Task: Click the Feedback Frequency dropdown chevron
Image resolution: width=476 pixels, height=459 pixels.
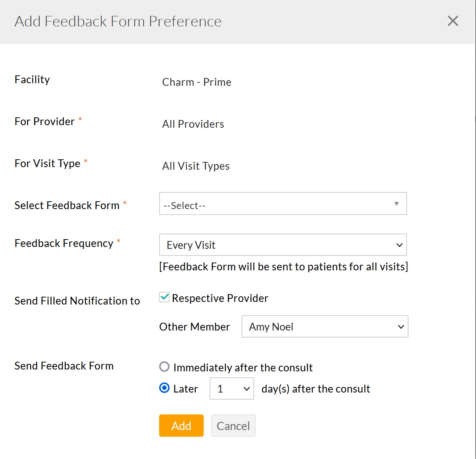Action: click(399, 245)
